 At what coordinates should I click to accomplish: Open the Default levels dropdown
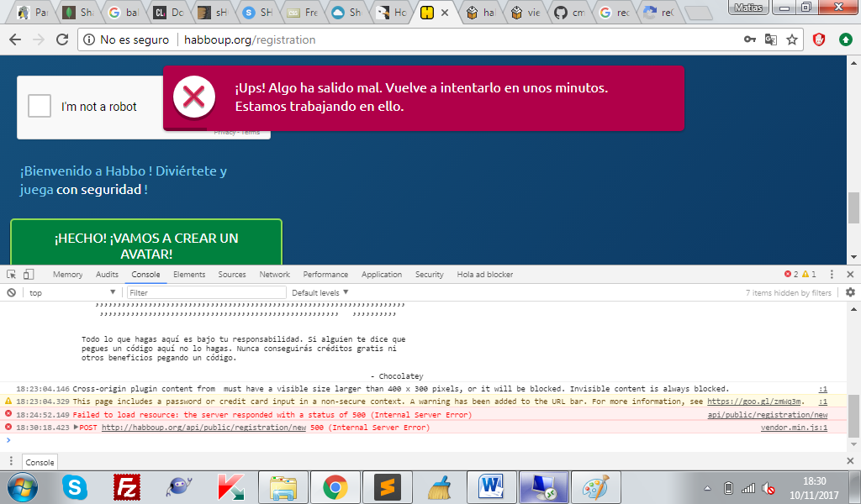pos(320,291)
